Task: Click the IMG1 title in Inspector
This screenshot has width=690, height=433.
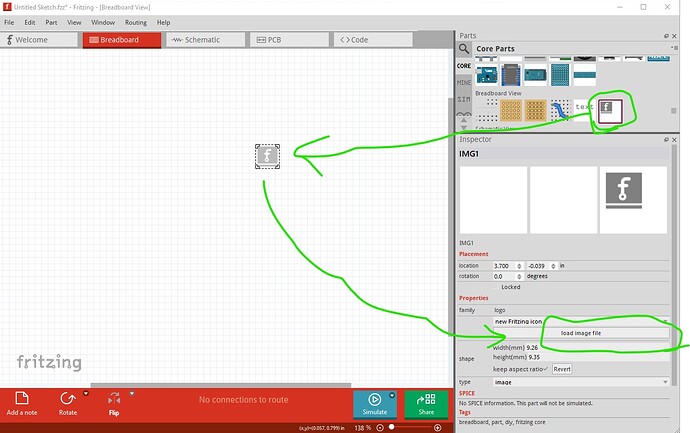Action: (469, 154)
